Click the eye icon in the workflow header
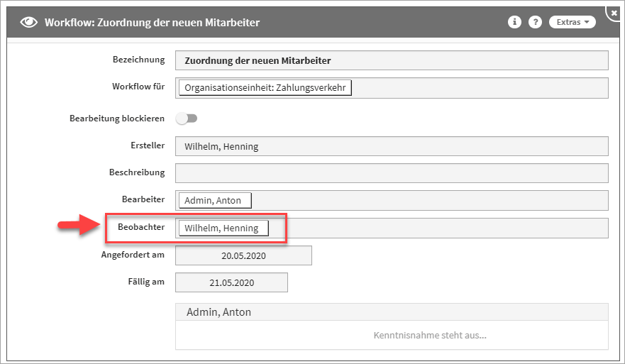 coord(29,22)
